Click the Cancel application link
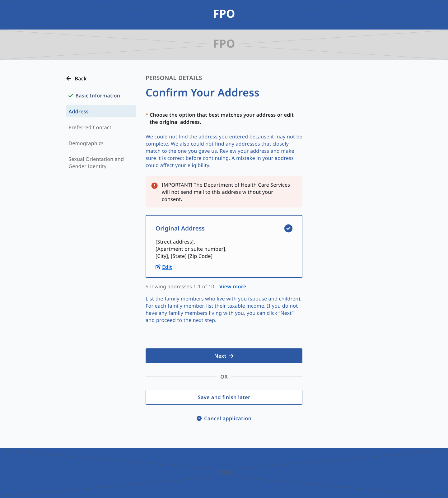Viewport: 448px width, 498px height. coord(228,418)
